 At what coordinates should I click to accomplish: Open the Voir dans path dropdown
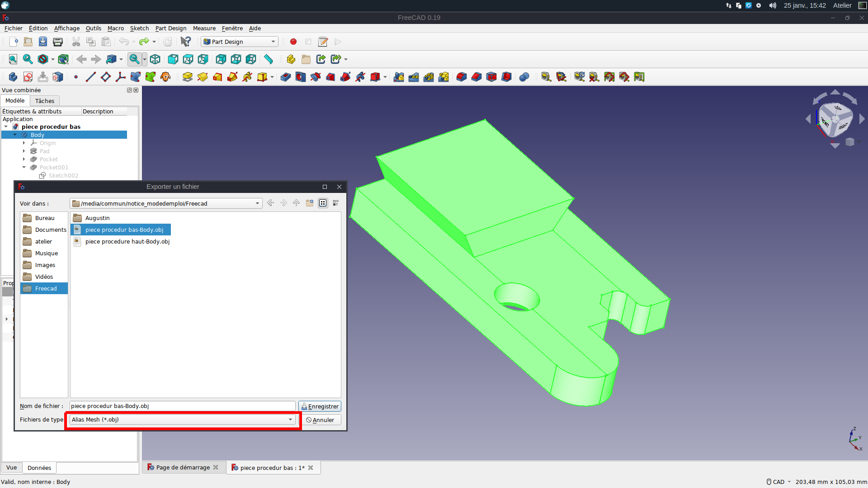166,203
